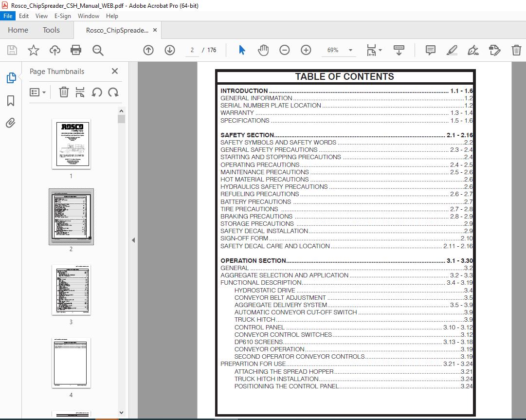Print the PDF document
The height and width of the screenshot is (420, 526).
(x=76, y=50)
